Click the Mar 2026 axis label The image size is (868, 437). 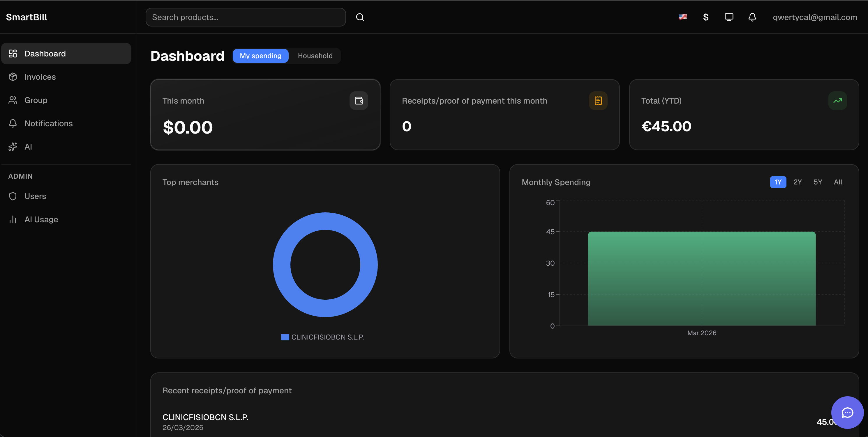(x=702, y=333)
